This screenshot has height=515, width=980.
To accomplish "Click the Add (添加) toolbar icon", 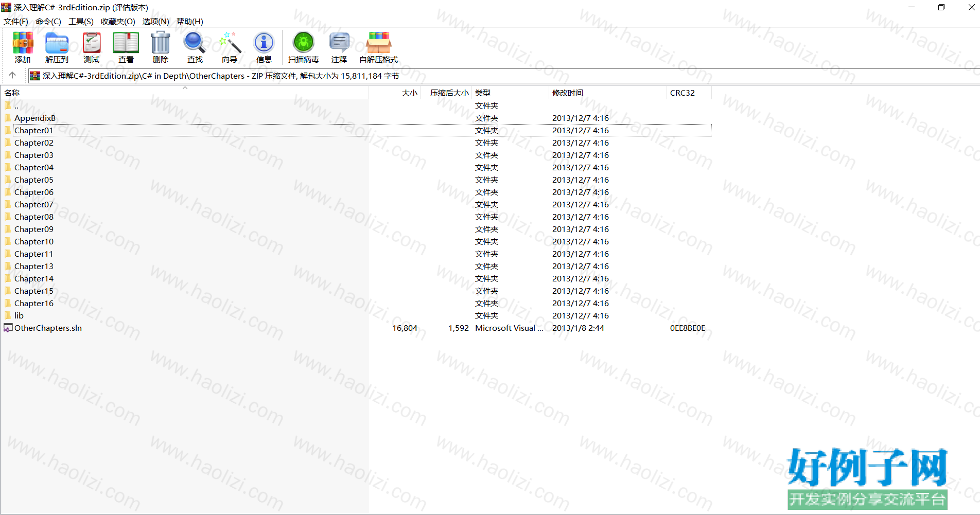I will [x=23, y=43].
